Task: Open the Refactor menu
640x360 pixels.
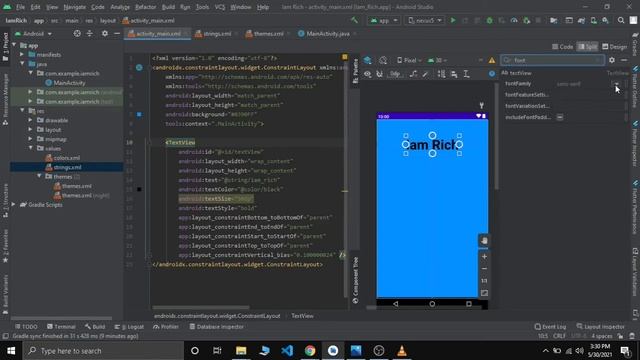Action: (145, 7)
